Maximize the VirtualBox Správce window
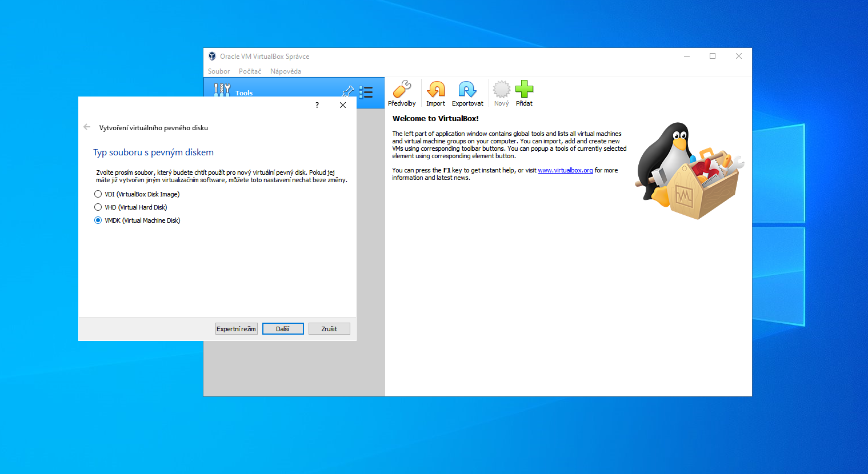This screenshot has width=868, height=474. coord(713,56)
